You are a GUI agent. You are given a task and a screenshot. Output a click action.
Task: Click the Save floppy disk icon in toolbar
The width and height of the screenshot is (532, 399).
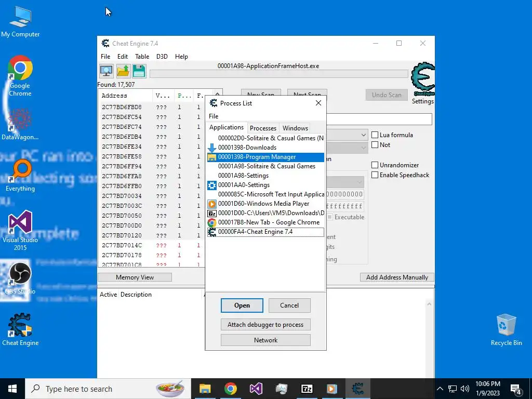coord(139,71)
